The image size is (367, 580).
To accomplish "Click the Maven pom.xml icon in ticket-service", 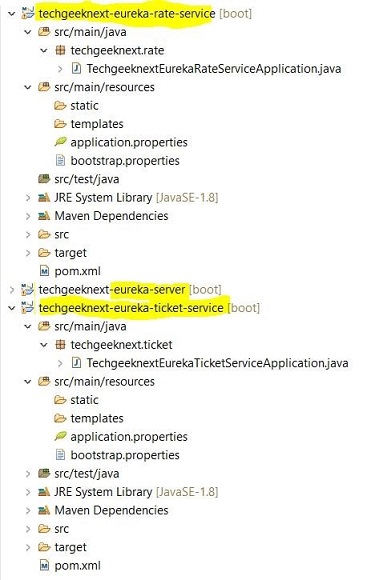I will click(x=44, y=565).
